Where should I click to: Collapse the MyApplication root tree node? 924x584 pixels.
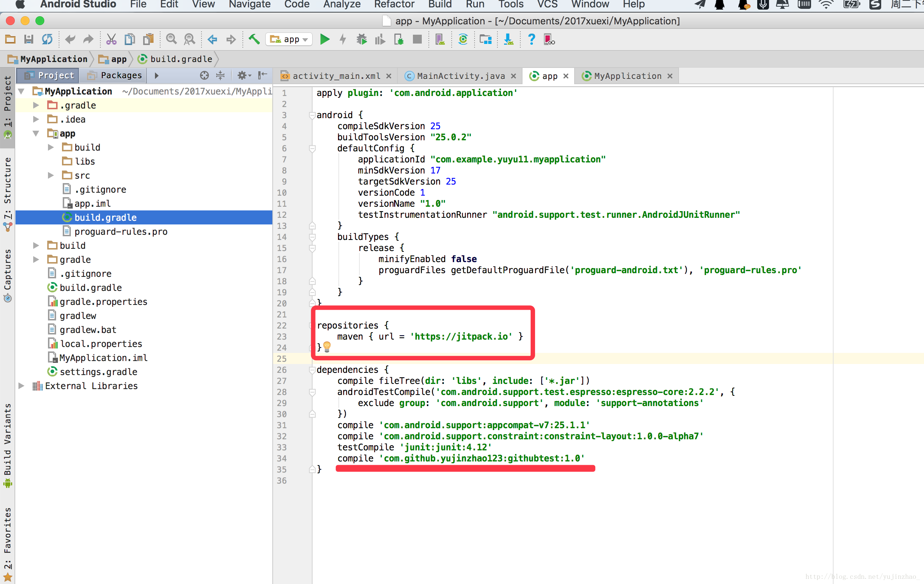point(21,92)
